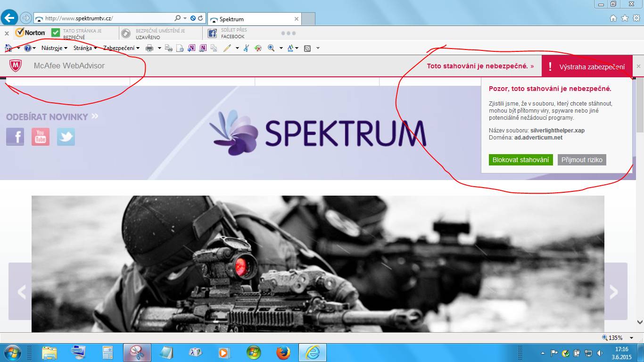This screenshot has width=644, height=362.
Task: Click 'Toto stahování je nebezpečné. »' link
Action: click(x=480, y=66)
